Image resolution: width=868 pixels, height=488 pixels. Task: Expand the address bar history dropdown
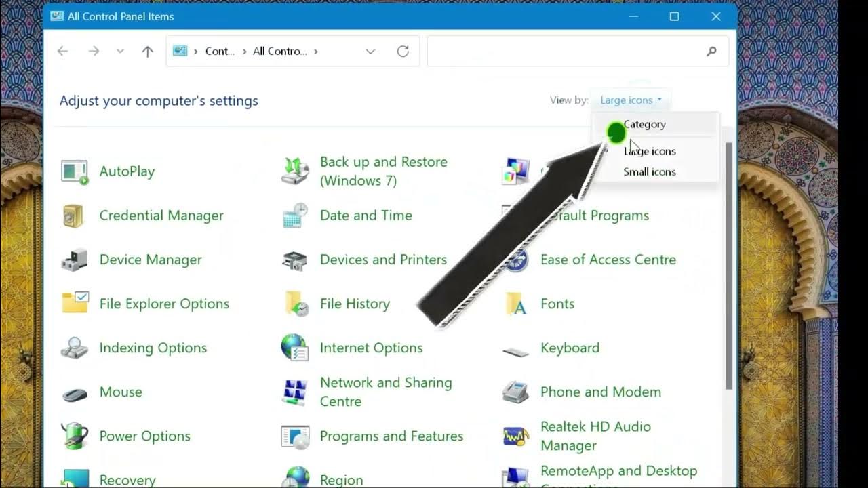click(370, 51)
